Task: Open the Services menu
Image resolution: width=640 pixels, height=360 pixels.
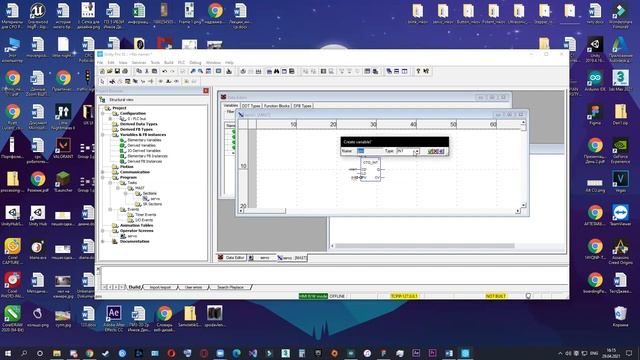Action: (x=139, y=62)
